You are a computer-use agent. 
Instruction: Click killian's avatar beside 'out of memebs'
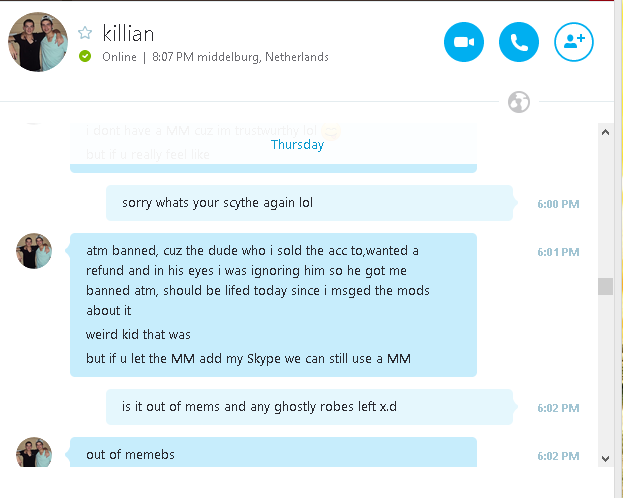coord(34,452)
